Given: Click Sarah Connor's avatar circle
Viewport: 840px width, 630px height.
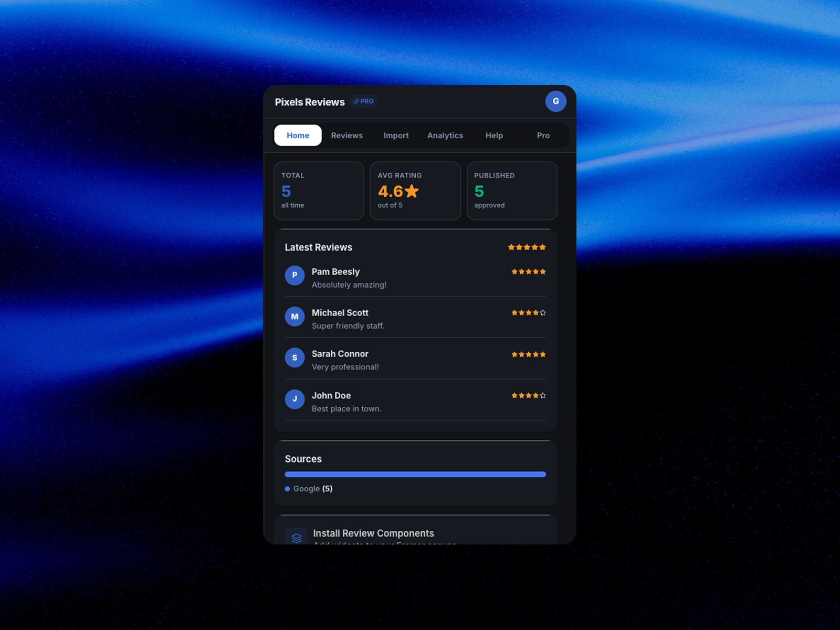Looking at the screenshot, I should (x=295, y=358).
